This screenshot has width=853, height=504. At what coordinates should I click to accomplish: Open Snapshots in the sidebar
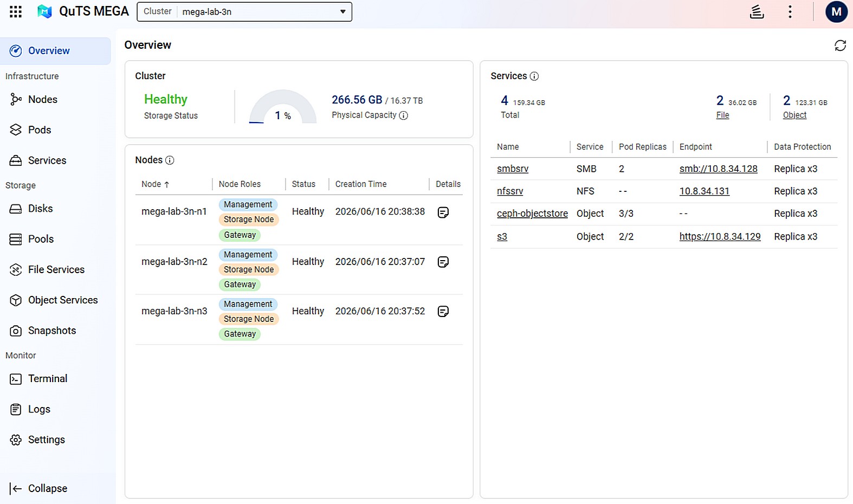55,331
